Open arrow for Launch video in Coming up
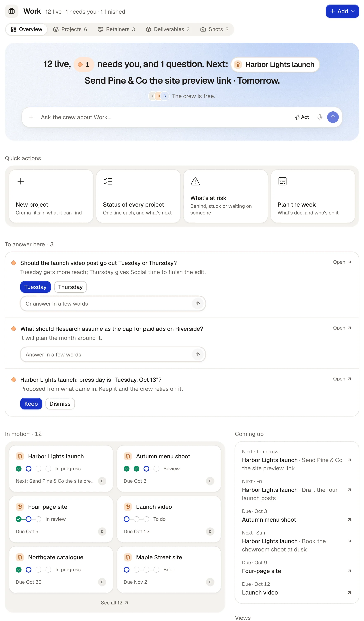364x621 pixels. tap(349, 592)
